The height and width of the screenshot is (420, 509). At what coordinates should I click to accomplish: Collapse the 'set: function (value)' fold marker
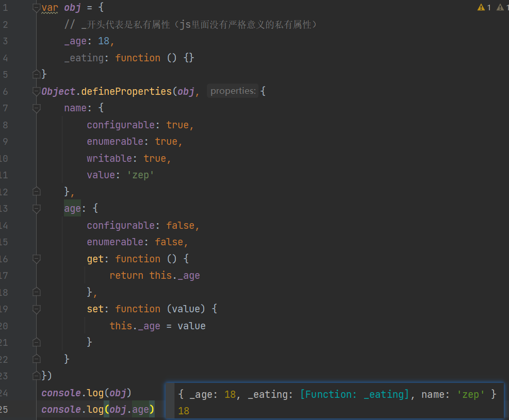(x=36, y=309)
